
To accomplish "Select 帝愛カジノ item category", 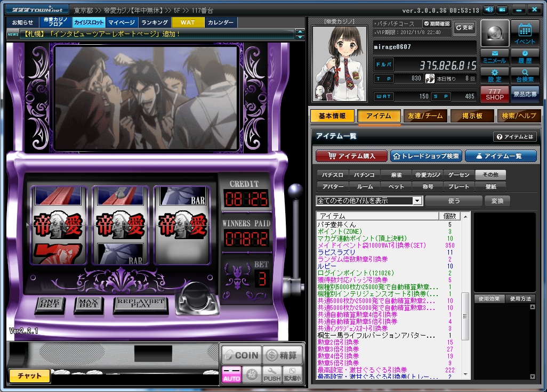I will coord(428,175).
